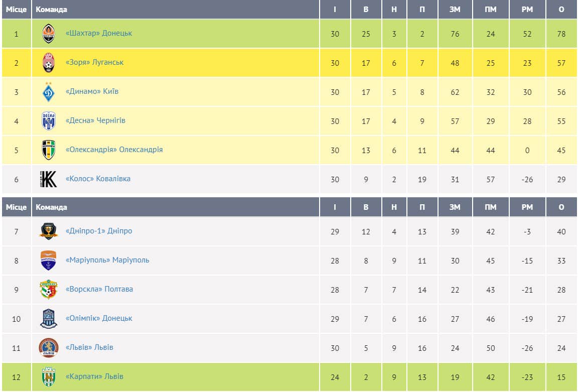Click the Kolos Kovalivka club logo
579x392 pixels.
tap(49, 179)
